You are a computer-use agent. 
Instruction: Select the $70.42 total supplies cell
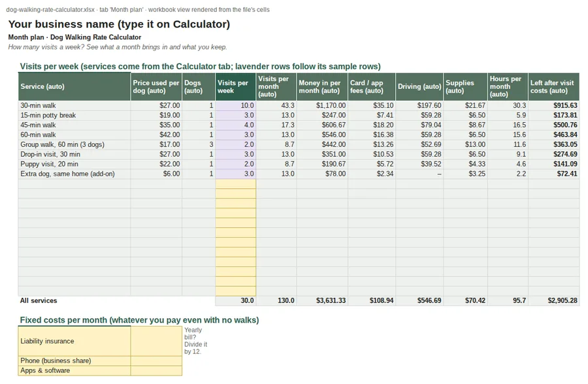[x=465, y=301]
